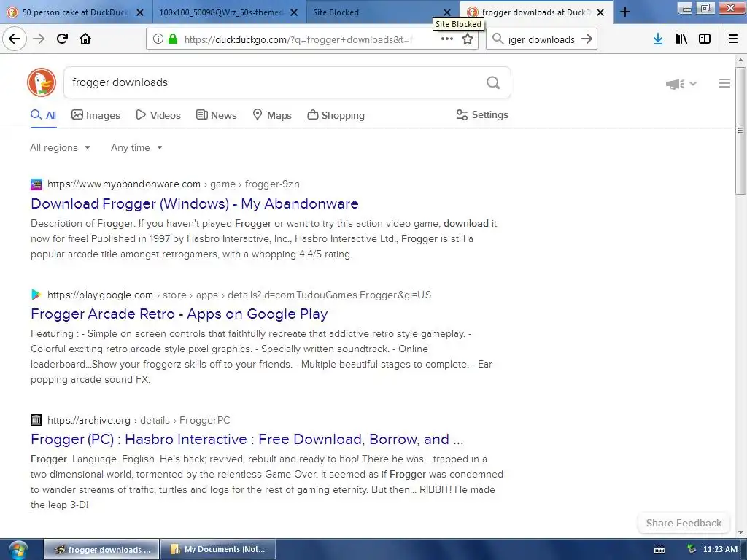Close the frogger downloads tab

coord(600,12)
